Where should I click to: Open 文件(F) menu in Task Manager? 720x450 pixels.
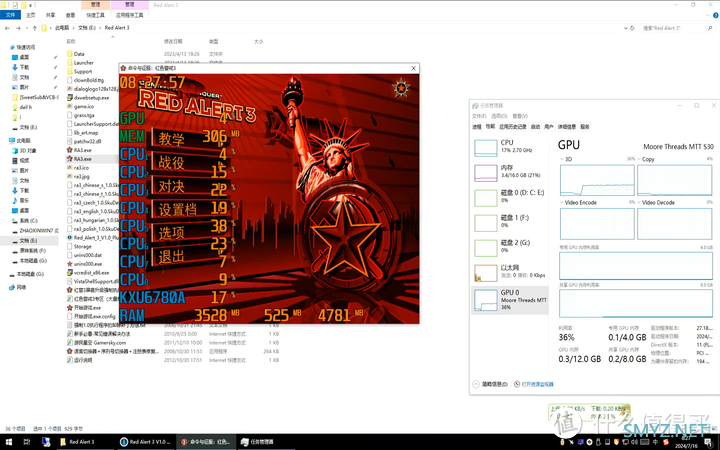click(x=479, y=116)
